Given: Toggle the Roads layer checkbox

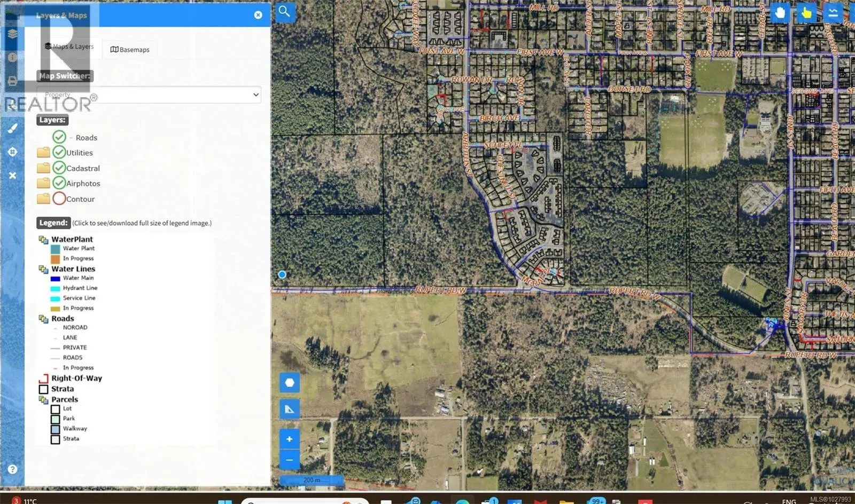Looking at the screenshot, I should (59, 137).
